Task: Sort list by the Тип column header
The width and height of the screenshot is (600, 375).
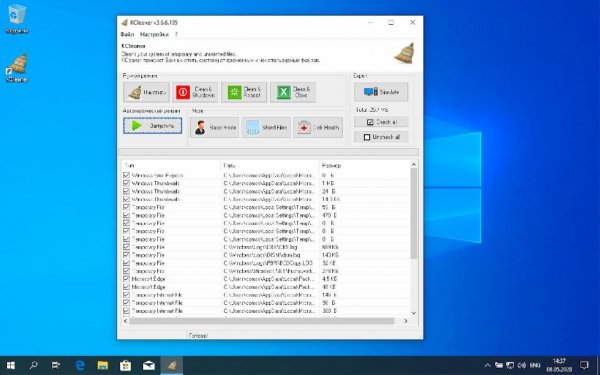Action: 171,166
